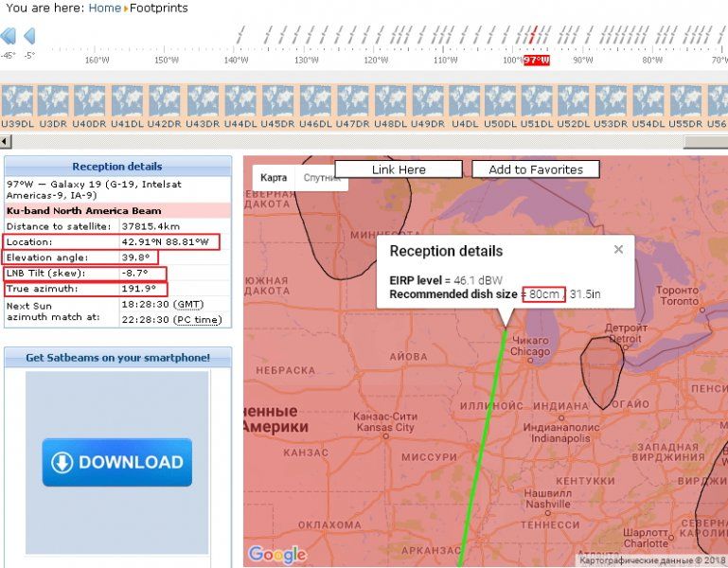Click Add to Favorites button
Viewport: 728px width, 568px height.
pos(536,169)
